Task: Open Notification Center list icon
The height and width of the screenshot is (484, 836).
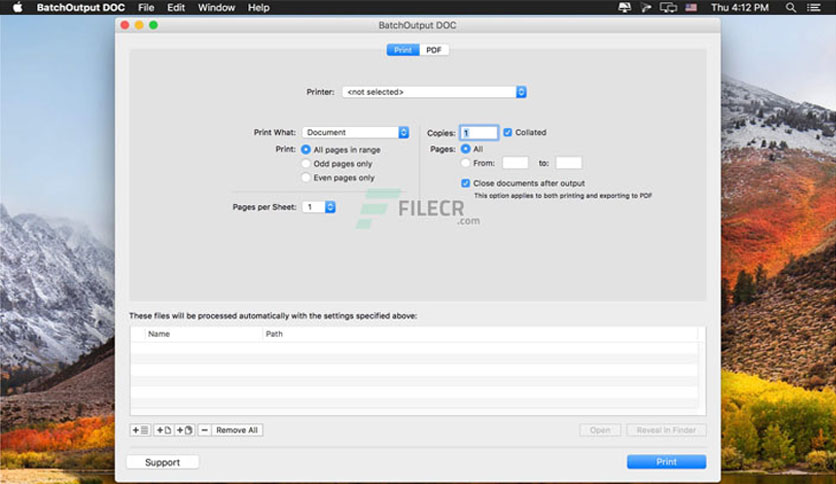Action: point(814,7)
